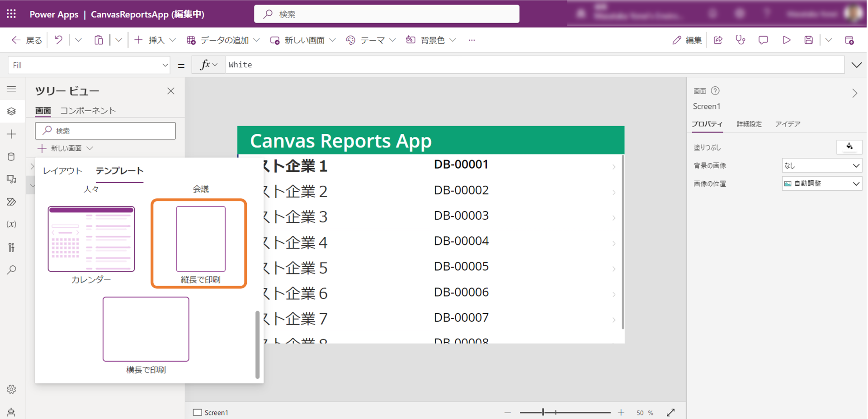The width and height of the screenshot is (868, 419).
Task: Open the Advanced tools icon in left rail
Action: pyautogui.click(x=12, y=247)
